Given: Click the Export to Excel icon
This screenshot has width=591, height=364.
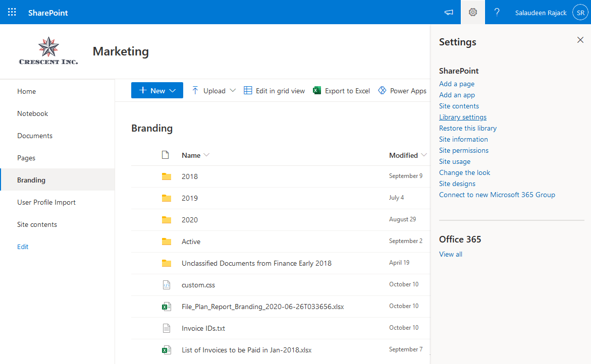Looking at the screenshot, I should point(316,91).
